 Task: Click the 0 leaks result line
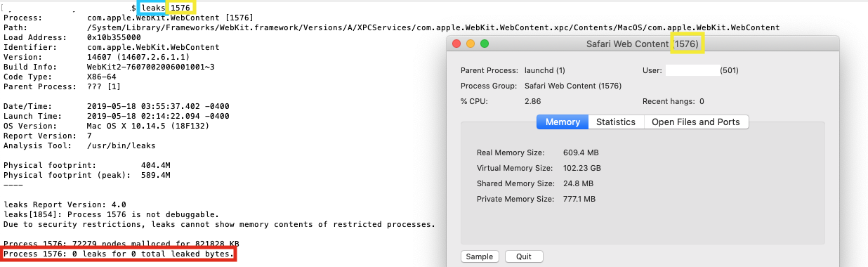119,254
